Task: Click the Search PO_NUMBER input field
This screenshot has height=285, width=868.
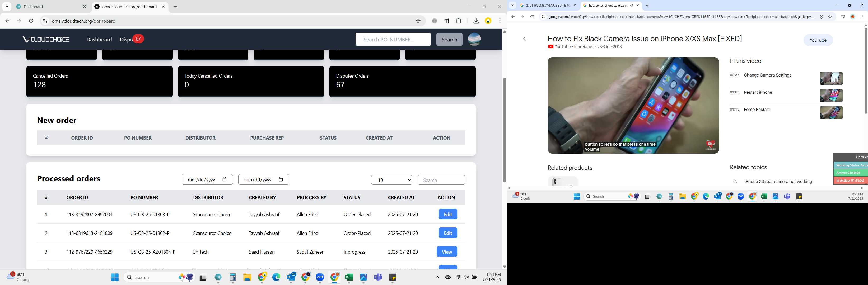Action: [393, 39]
